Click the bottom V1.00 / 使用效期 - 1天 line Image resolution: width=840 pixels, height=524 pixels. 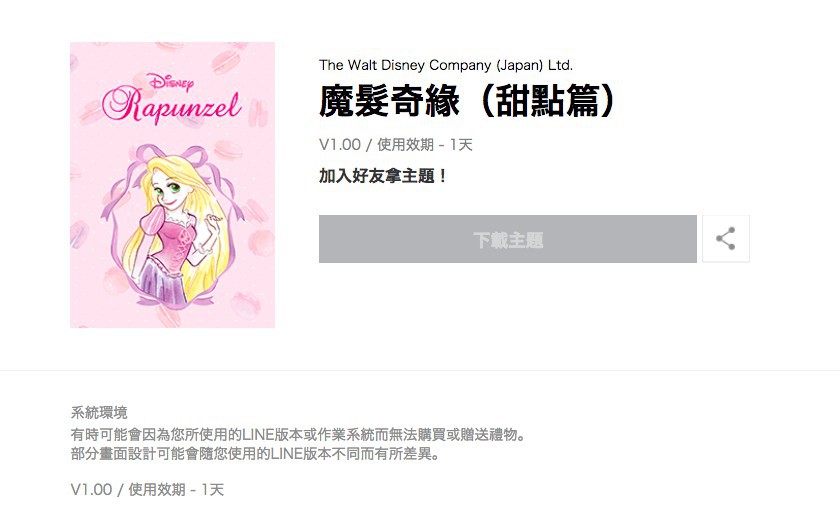147,489
